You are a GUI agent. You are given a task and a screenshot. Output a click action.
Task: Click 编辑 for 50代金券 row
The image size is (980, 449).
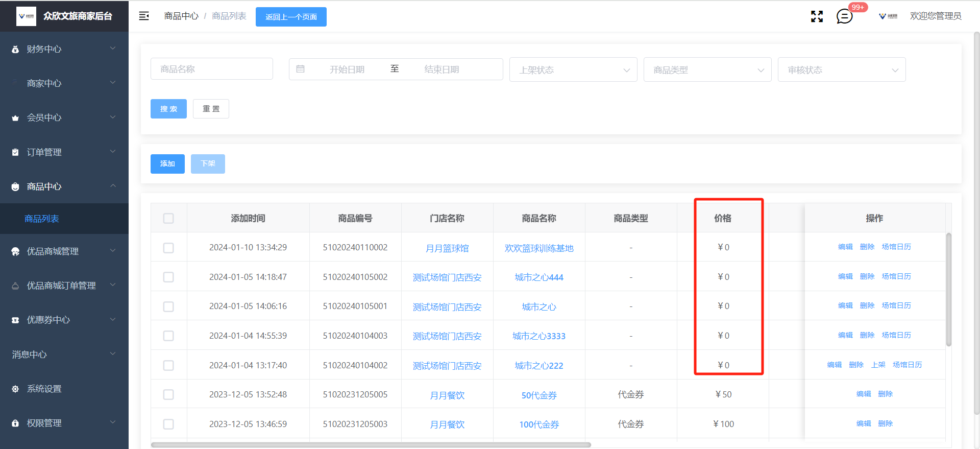[864, 394]
